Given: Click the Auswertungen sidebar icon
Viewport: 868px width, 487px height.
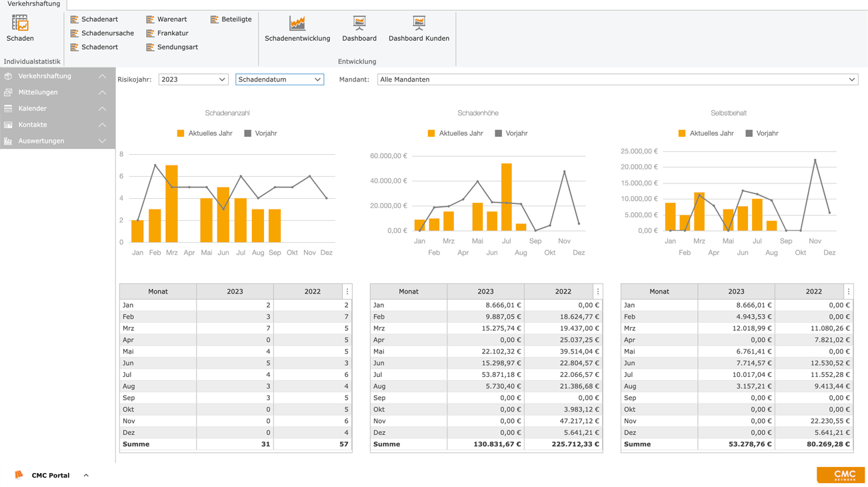Looking at the screenshot, I should [x=8, y=141].
